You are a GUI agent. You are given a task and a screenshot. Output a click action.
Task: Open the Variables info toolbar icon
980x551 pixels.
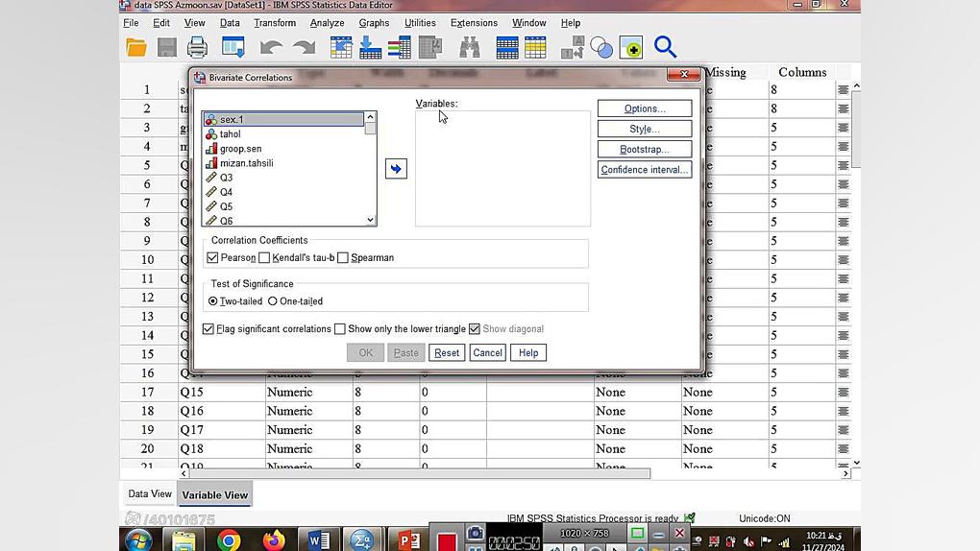click(400, 47)
